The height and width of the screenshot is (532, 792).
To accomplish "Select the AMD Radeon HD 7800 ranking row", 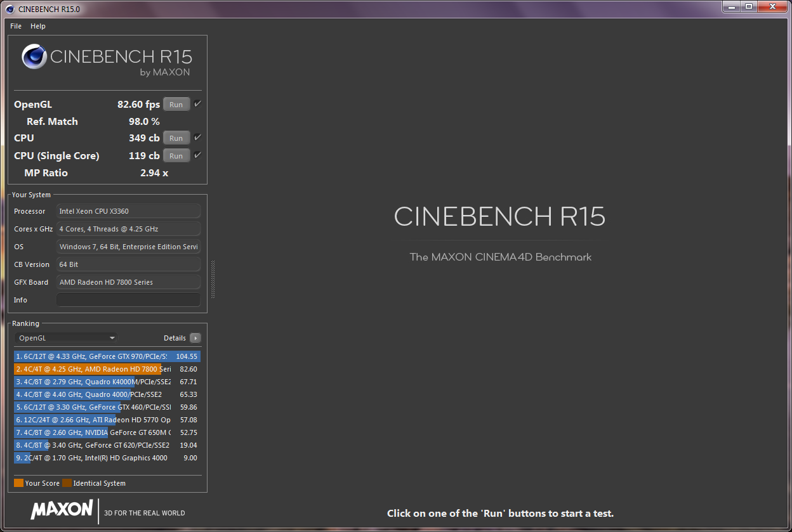I will coord(107,369).
